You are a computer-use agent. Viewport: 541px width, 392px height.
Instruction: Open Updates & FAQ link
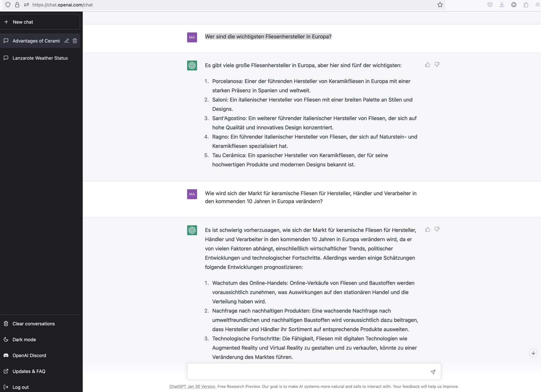(x=29, y=371)
